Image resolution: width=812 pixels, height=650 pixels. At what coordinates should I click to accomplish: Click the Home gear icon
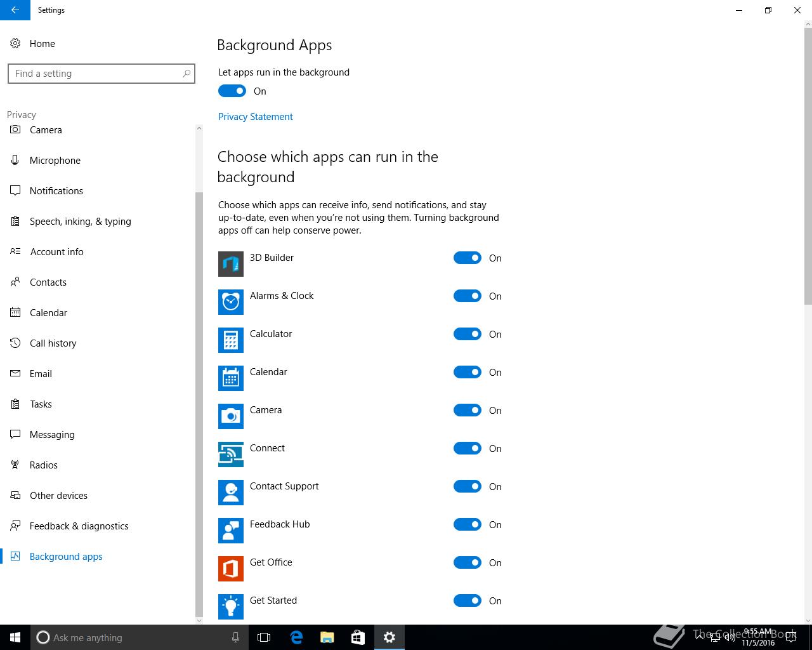(15, 44)
